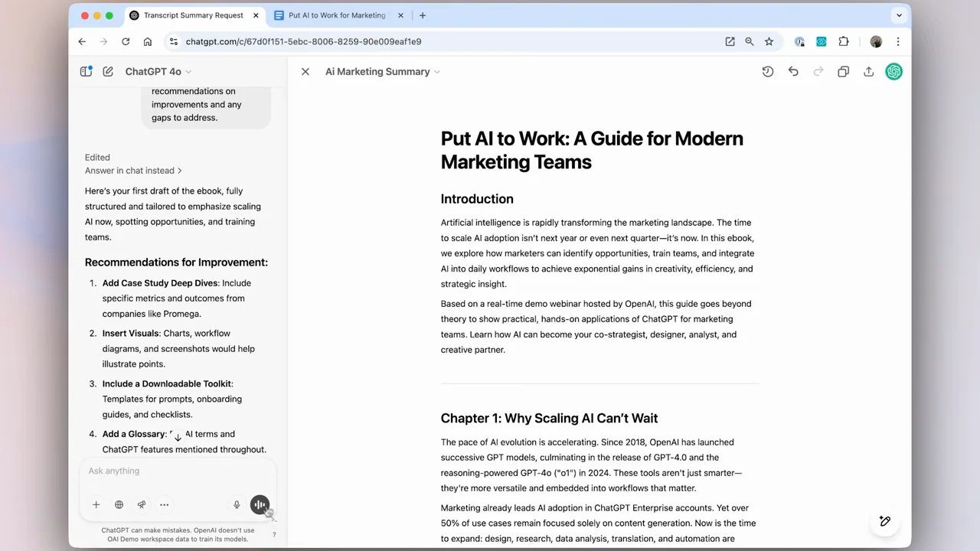Click the green ChatGPT profile avatar
The image size is (980, 551).
click(893, 71)
